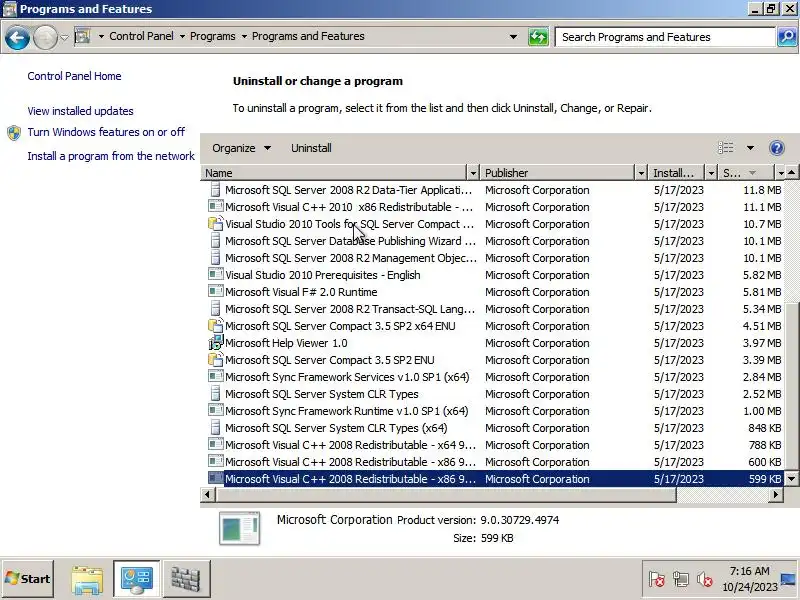Expand the arrow after Control Panel breadcrumb

point(182,36)
